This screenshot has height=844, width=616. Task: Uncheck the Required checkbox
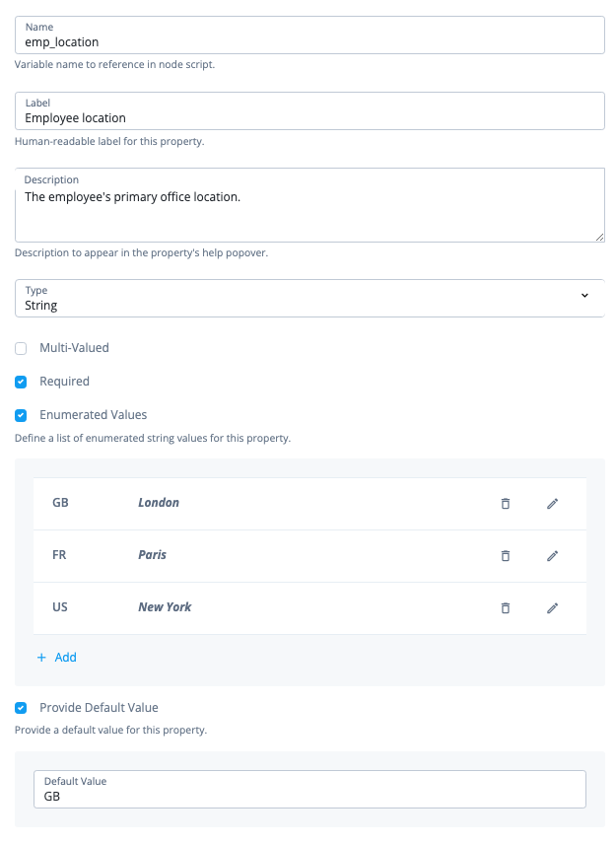(21, 382)
